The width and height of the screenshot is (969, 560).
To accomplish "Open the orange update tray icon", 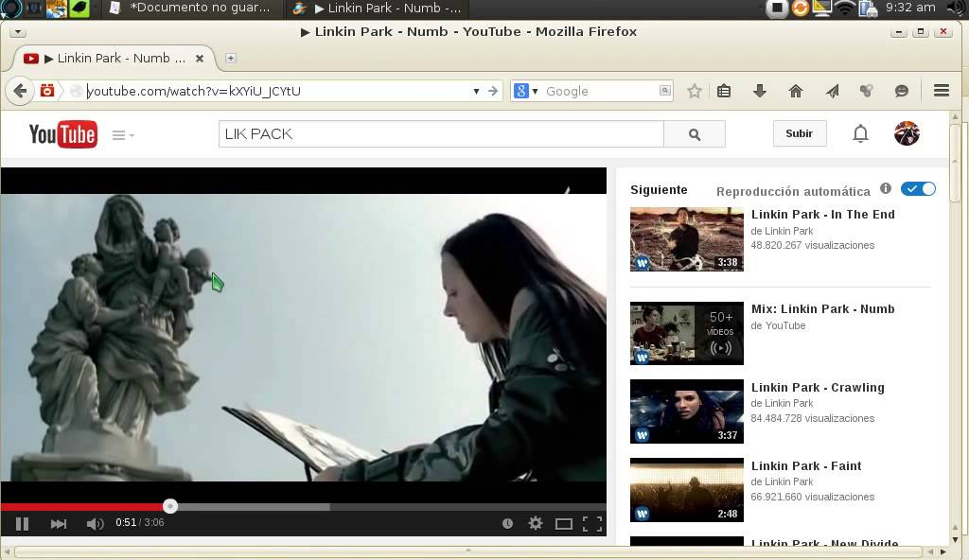I will (x=800, y=8).
